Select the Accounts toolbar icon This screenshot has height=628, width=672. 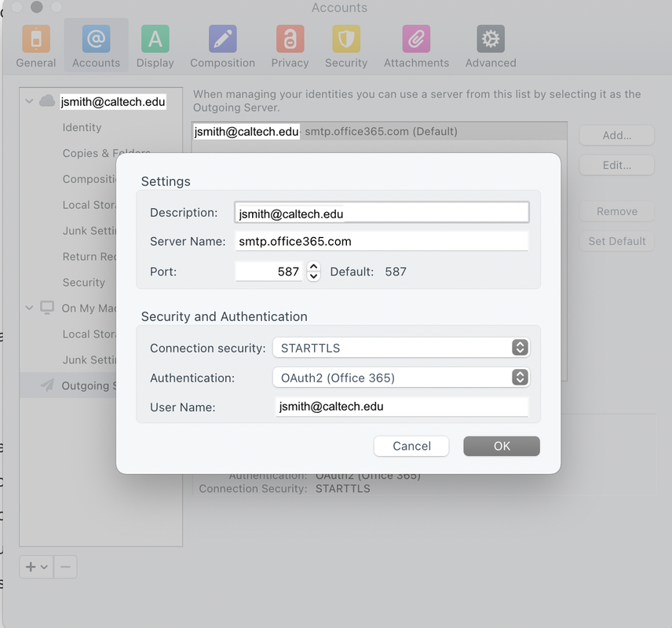(96, 39)
